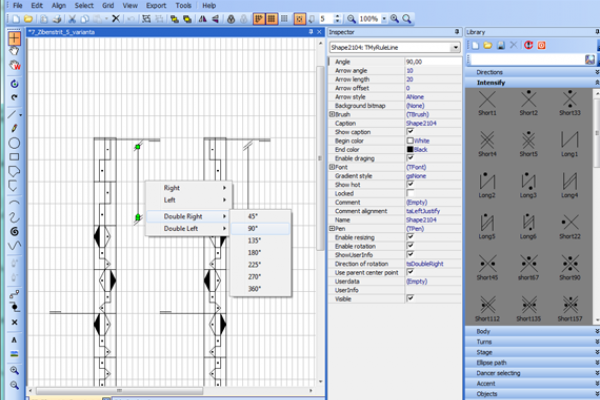Toggle the Visible checkbox
Image resolution: width=600 pixels, height=400 pixels.
point(411,298)
